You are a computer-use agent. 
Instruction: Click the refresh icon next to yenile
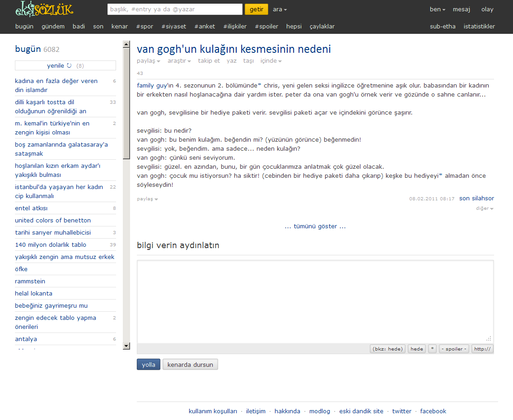coord(69,66)
